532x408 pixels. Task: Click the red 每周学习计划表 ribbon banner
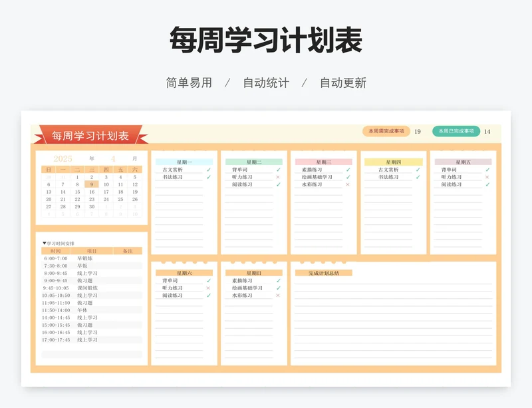tap(90, 136)
